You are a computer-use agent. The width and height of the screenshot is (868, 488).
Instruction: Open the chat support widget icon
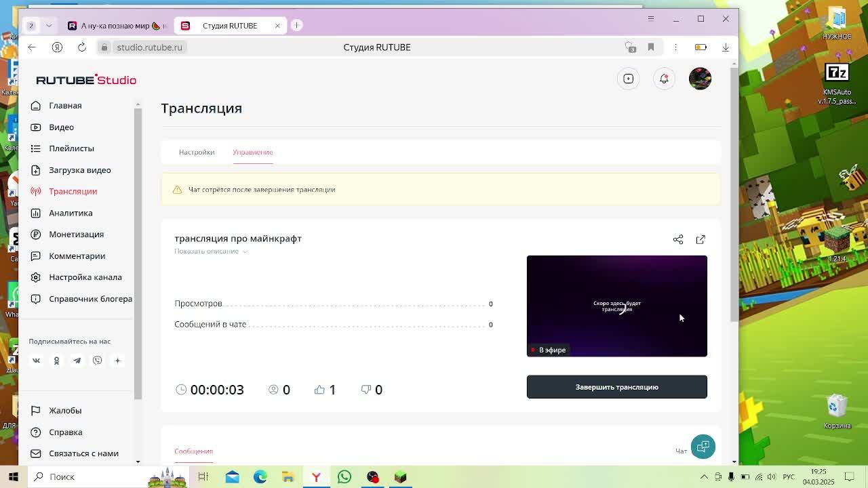pos(703,446)
